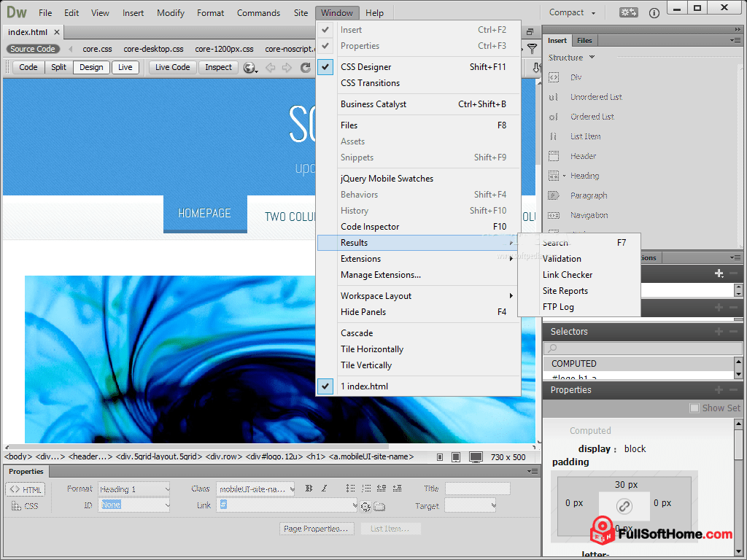Image resolution: width=747 pixels, height=560 pixels.
Task: Click the Browse for File folder icon
Action: pos(379,506)
